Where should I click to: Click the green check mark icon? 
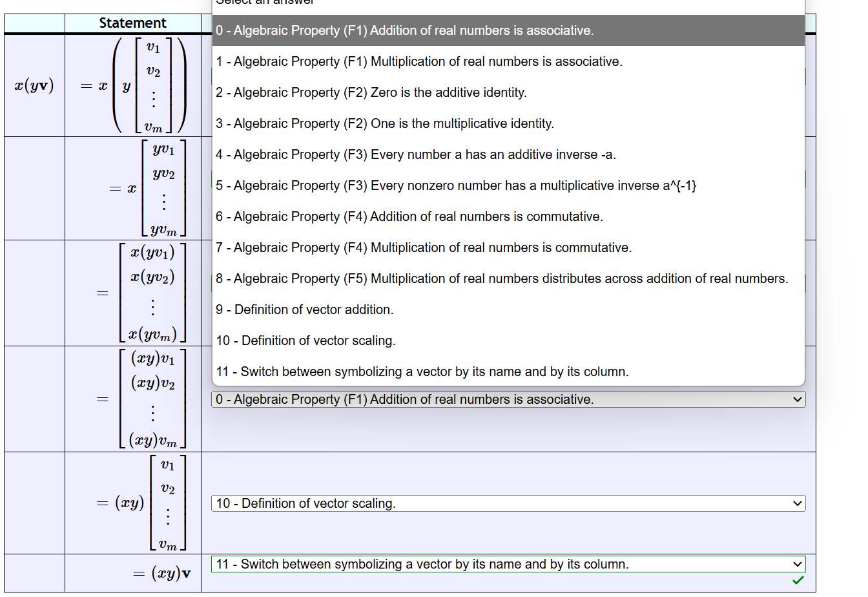tap(798, 580)
